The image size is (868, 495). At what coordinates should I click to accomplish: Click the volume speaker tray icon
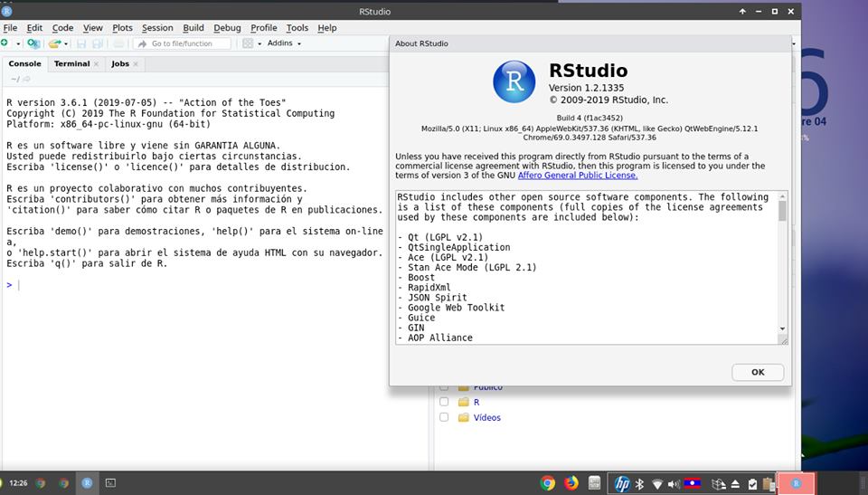pyautogui.click(x=673, y=484)
